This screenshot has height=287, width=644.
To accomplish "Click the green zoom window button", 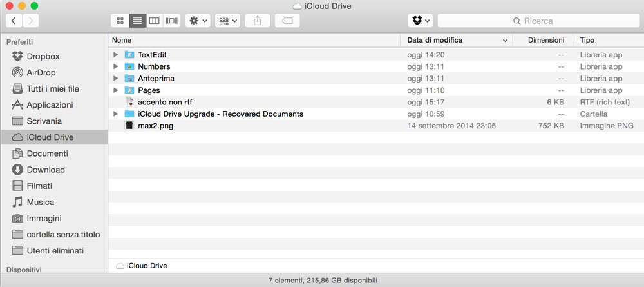I will point(34,6).
